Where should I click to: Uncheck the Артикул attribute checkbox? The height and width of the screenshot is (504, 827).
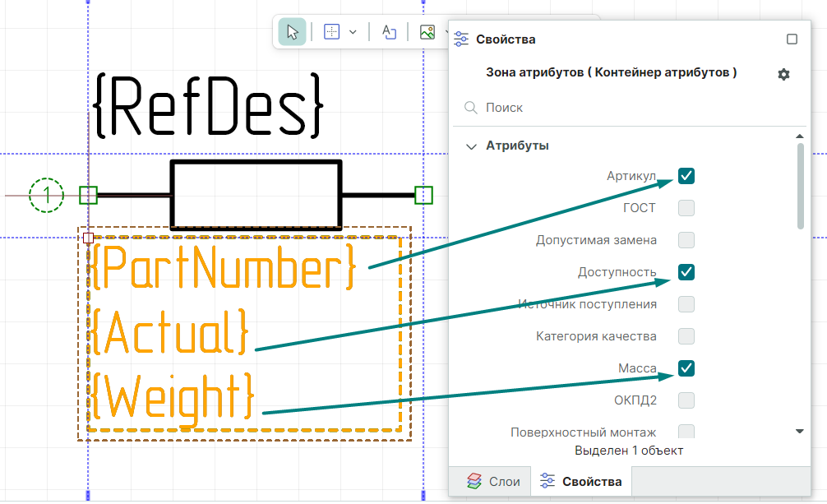point(686,175)
